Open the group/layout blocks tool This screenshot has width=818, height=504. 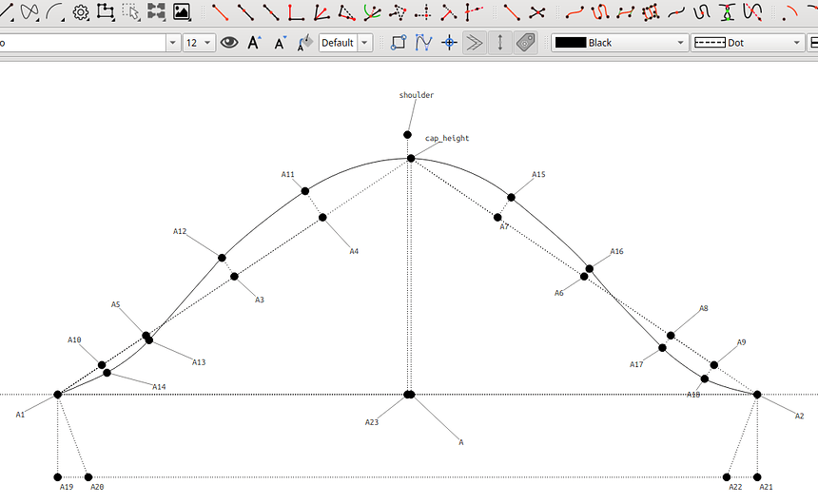[156, 11]
